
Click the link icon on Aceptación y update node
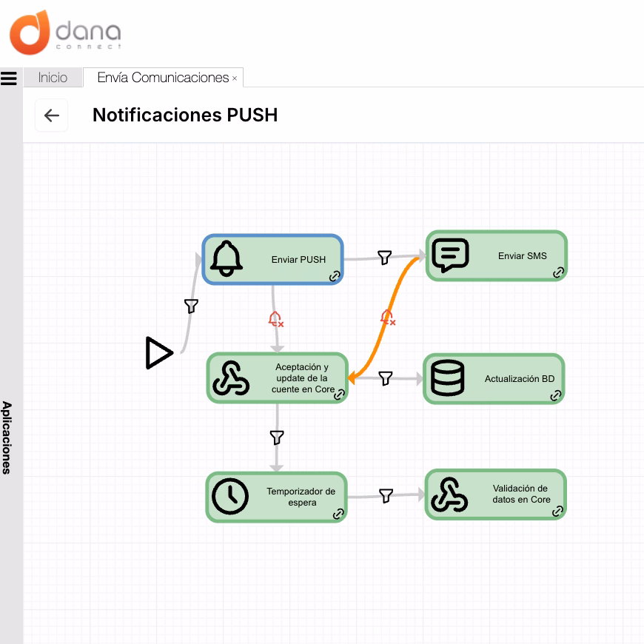click(x=339, y=395)
